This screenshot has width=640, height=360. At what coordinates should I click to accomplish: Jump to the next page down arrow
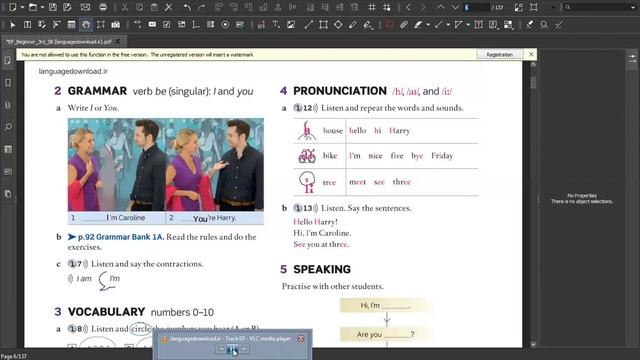click(455, 7)
